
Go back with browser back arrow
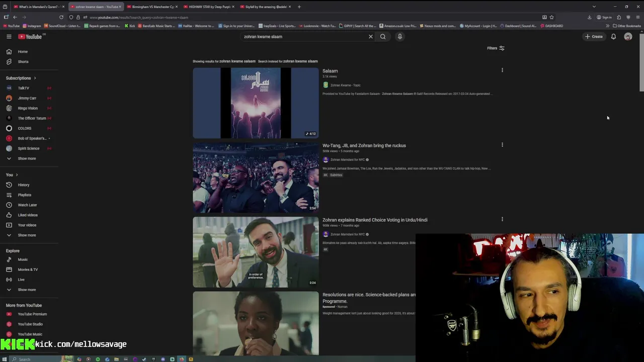point(15,17)
